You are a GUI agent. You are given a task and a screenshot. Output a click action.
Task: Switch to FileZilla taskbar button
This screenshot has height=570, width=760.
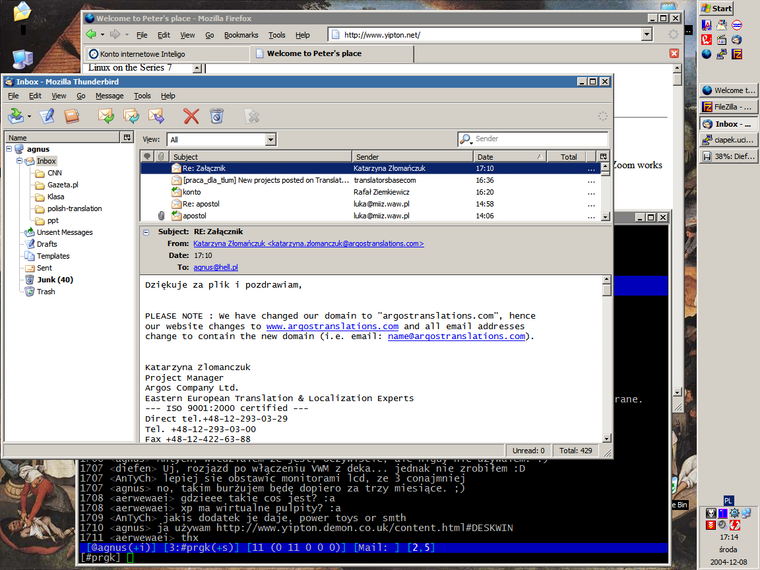click(728, 107)
